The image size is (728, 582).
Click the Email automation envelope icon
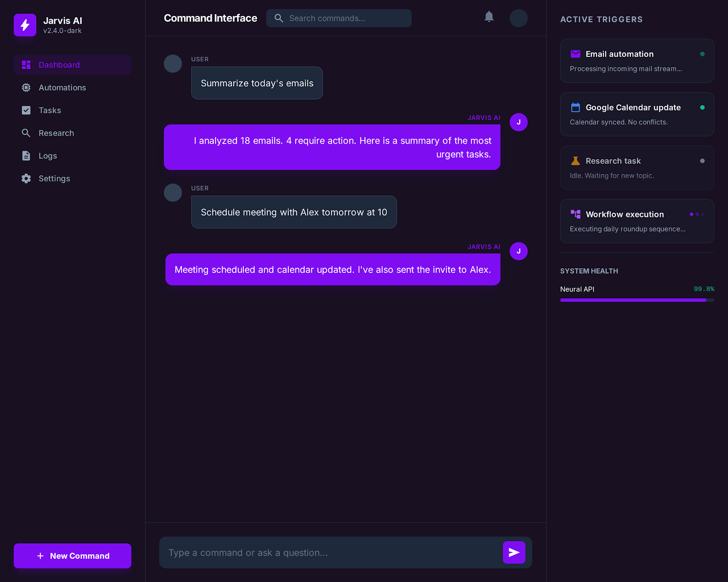575,54
